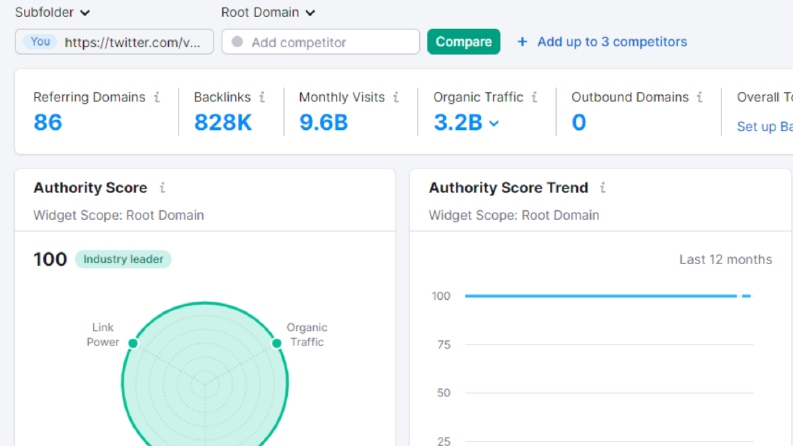Viewport: 793px width, 446px height.
Task: Click the blue trend line at 100
Action: 608,296
